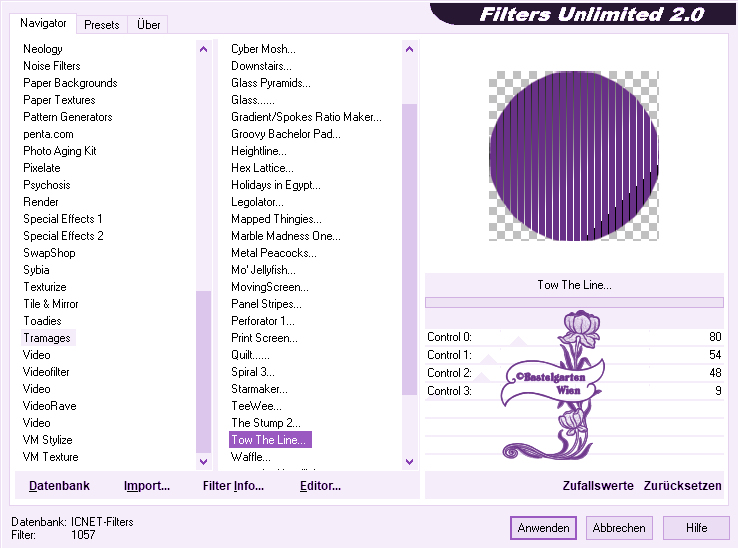Select the Photo Aging Kit category
738x548 pixels.
click(x=60, y=151)
